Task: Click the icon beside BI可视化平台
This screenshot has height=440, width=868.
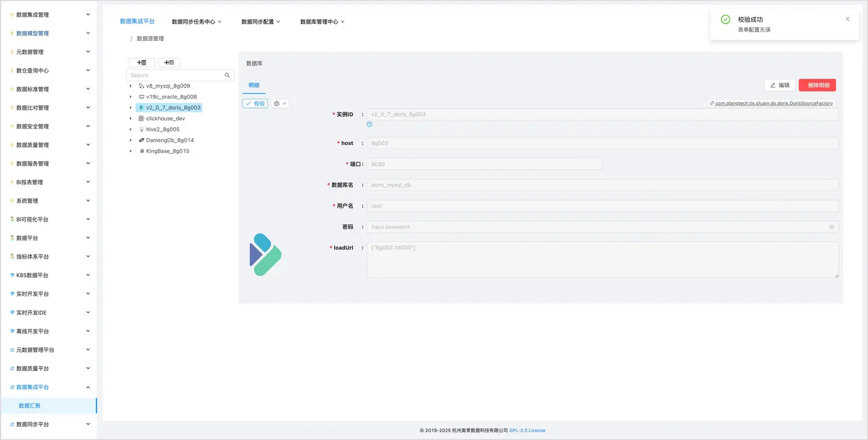Action: click(x=12, y=219)
